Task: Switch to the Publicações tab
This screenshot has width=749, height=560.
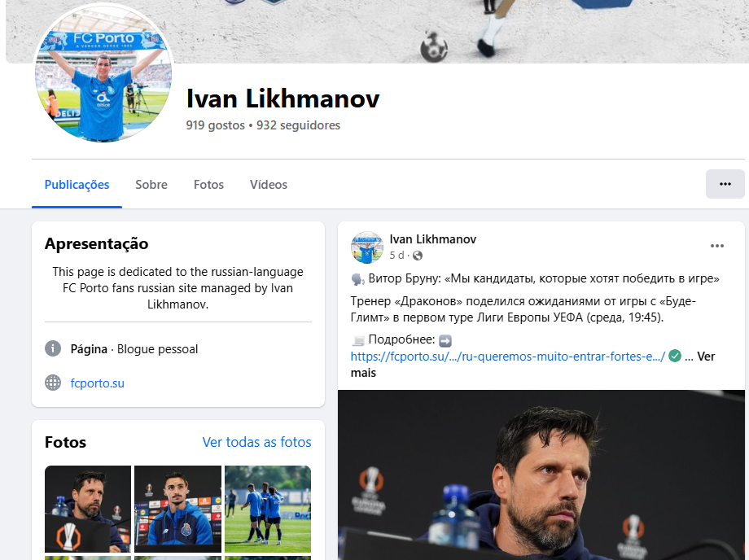Action: (77, 185)
